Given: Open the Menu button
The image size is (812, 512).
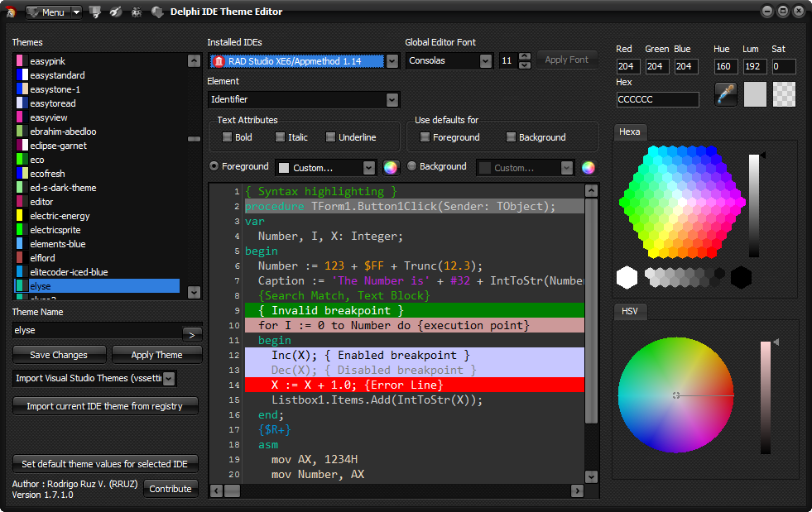Looking at the screenshot, I should (48, 12).
